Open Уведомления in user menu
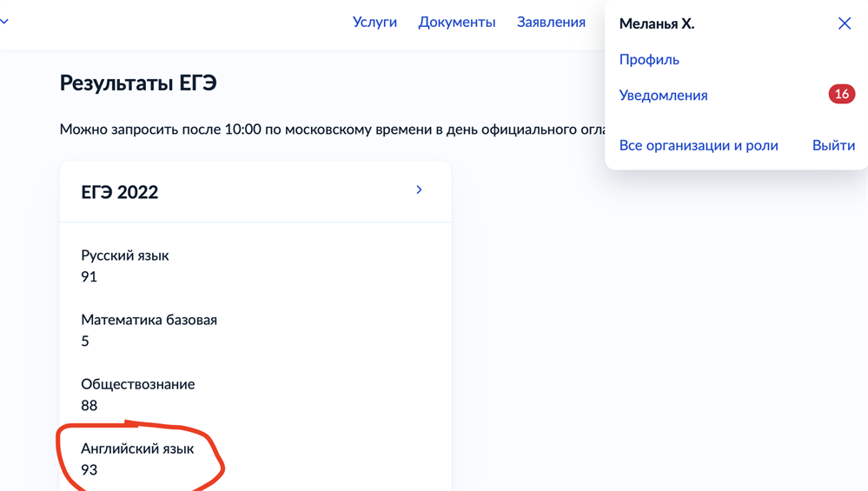 point(663,96)
